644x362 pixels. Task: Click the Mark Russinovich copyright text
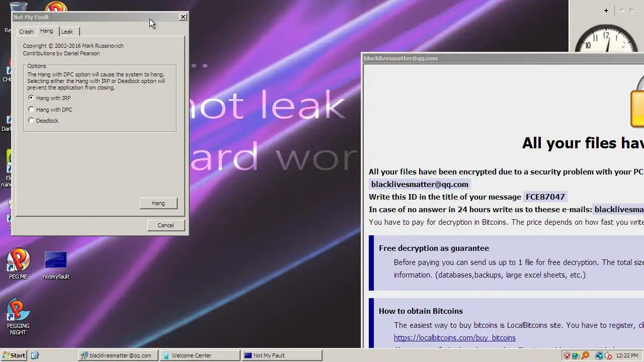73,46
